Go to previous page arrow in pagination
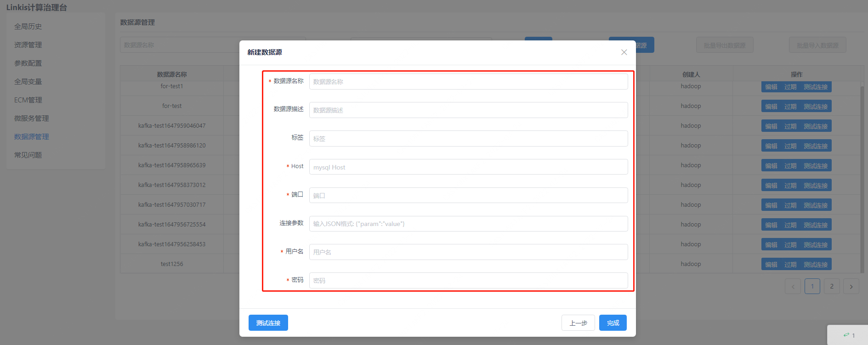 click(793, 287)
